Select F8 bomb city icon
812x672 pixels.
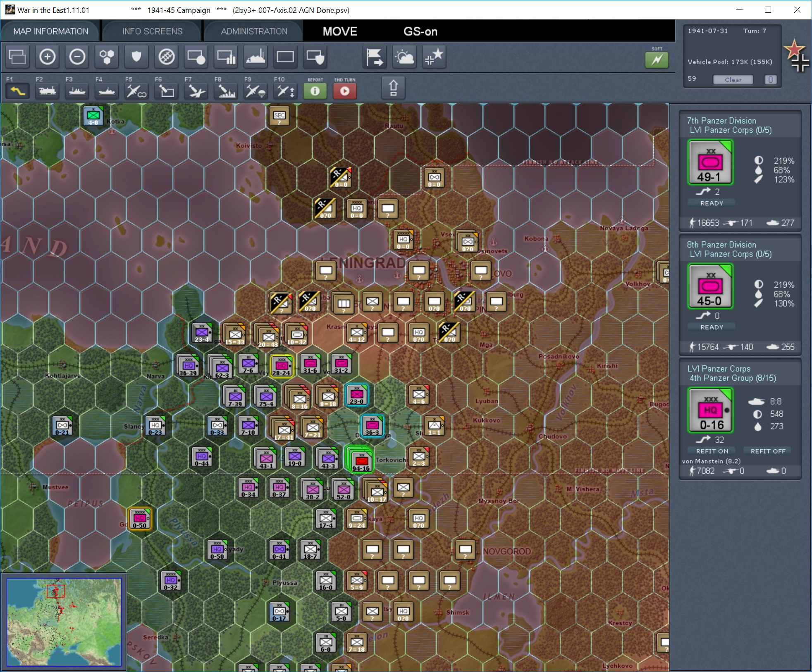pos(226,91)
